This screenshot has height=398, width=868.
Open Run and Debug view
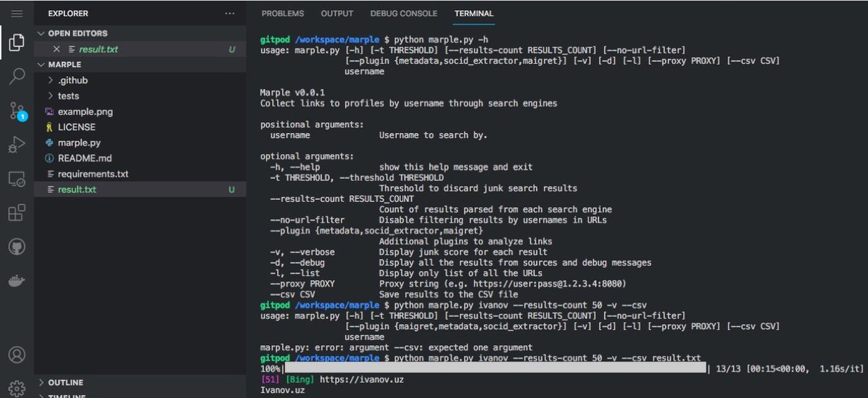tap(17, 145)
